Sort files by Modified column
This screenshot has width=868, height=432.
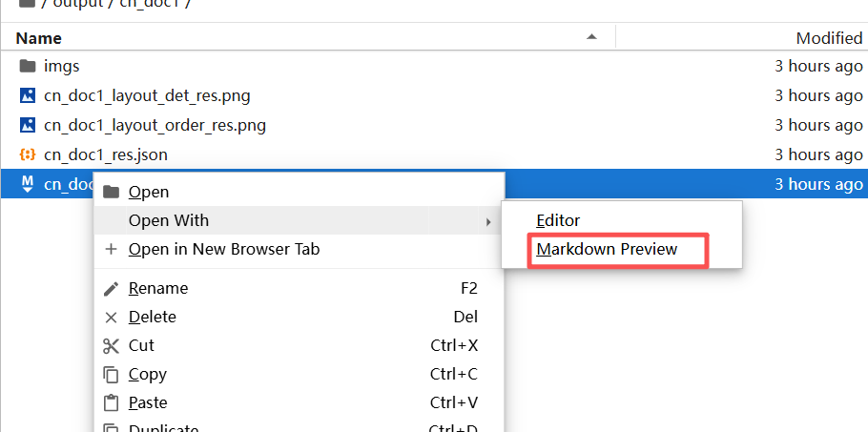[x=829, y=38]
